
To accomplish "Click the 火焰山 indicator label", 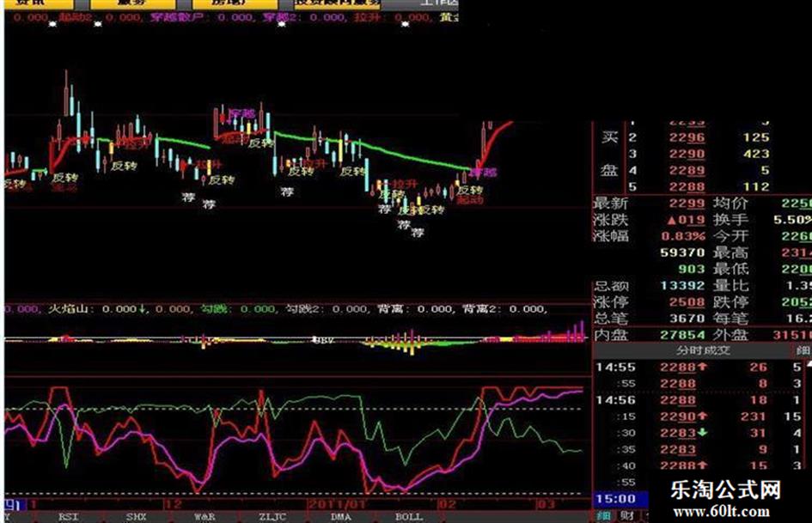I will coord(69,309).
